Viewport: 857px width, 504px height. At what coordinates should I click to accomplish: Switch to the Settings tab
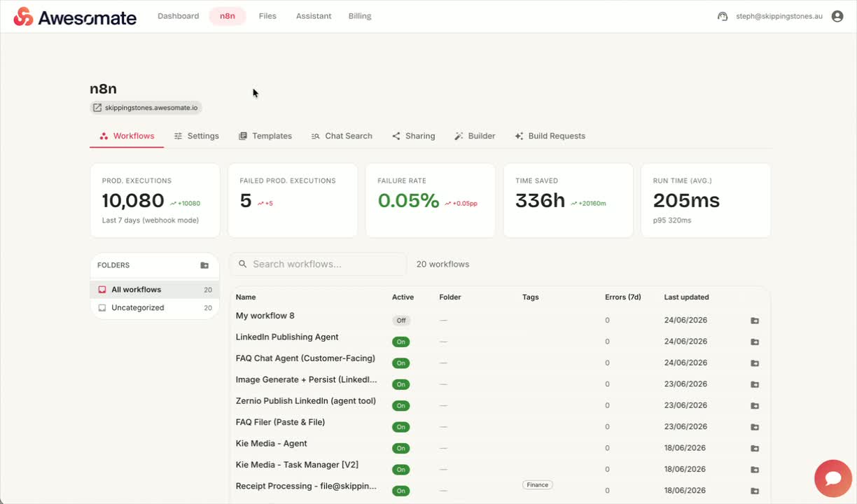point(197,136)
